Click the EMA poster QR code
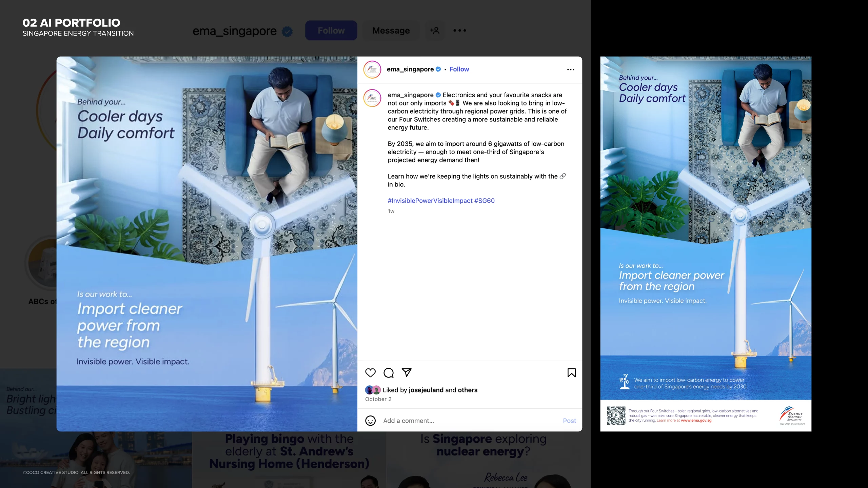Image resolution: width=868 pixels, height=488 pixels. click(x=616, y=415)
